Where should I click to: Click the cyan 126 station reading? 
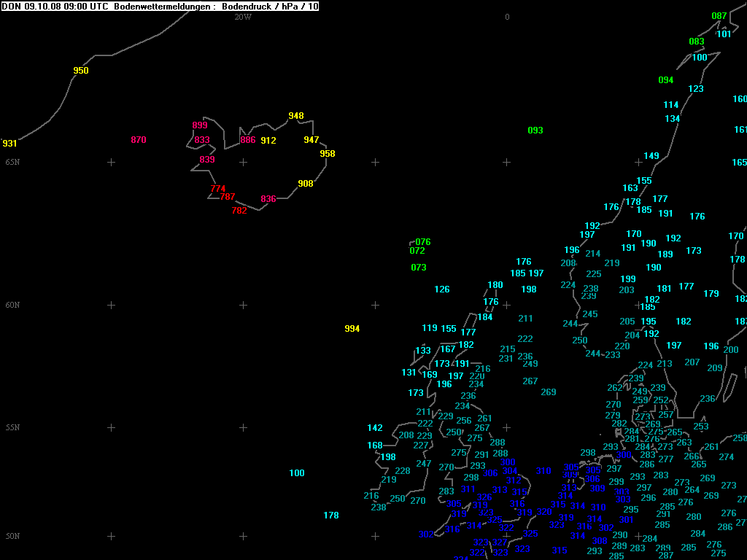(x=442, y=289)
